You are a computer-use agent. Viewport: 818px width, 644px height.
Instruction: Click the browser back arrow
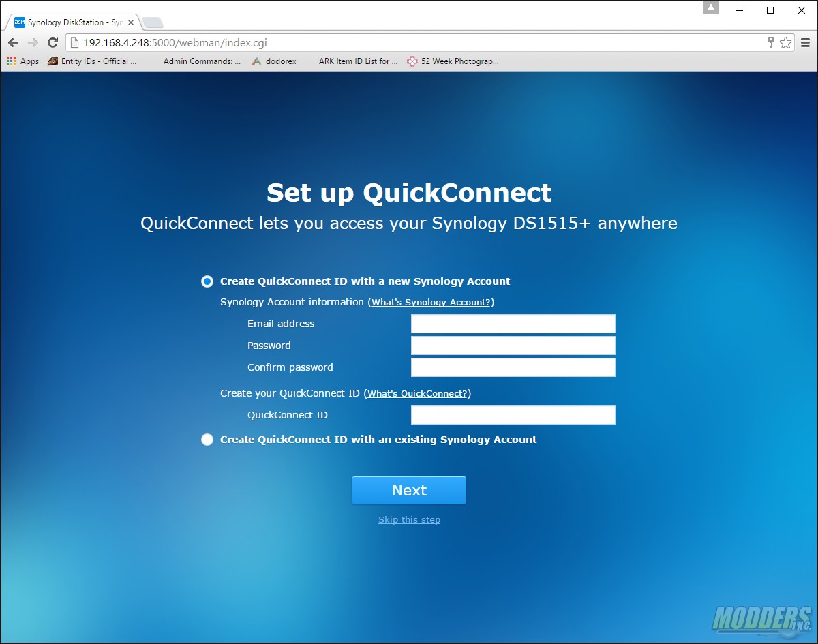(13, 42)
